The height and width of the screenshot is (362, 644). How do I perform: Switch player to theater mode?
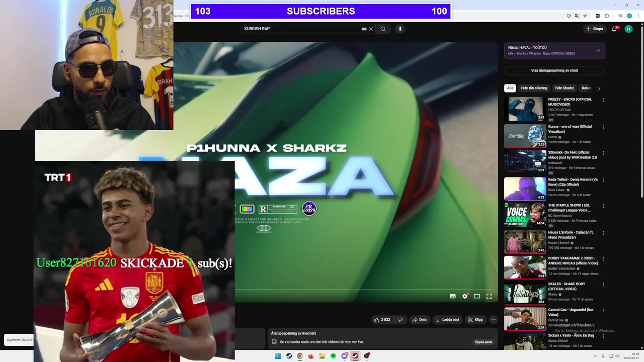[477, 296]
